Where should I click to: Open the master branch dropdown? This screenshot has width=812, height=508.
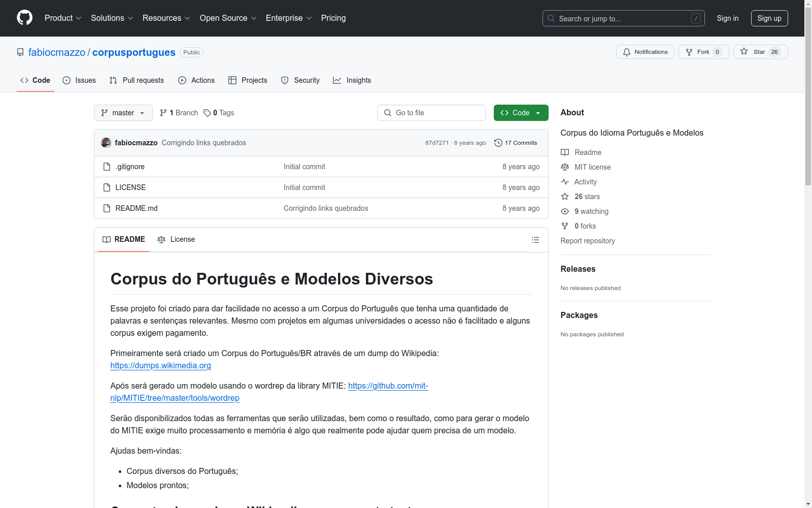tap(123, 113)
